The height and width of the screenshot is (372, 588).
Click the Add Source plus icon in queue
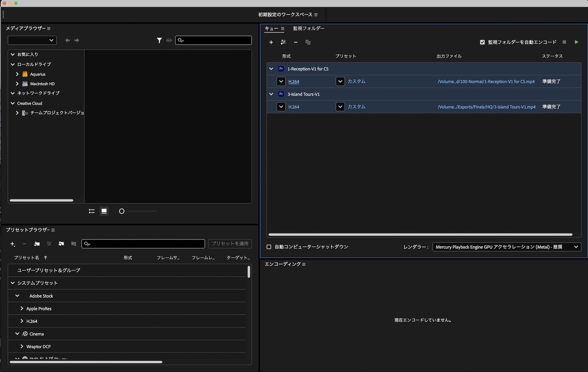pyautogui.click(x=271, y=42)
